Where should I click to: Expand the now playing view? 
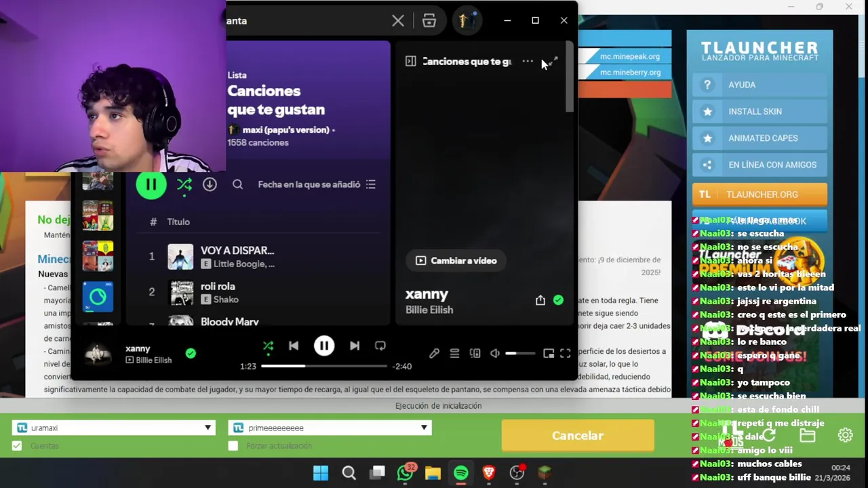(x=553, y=62)
